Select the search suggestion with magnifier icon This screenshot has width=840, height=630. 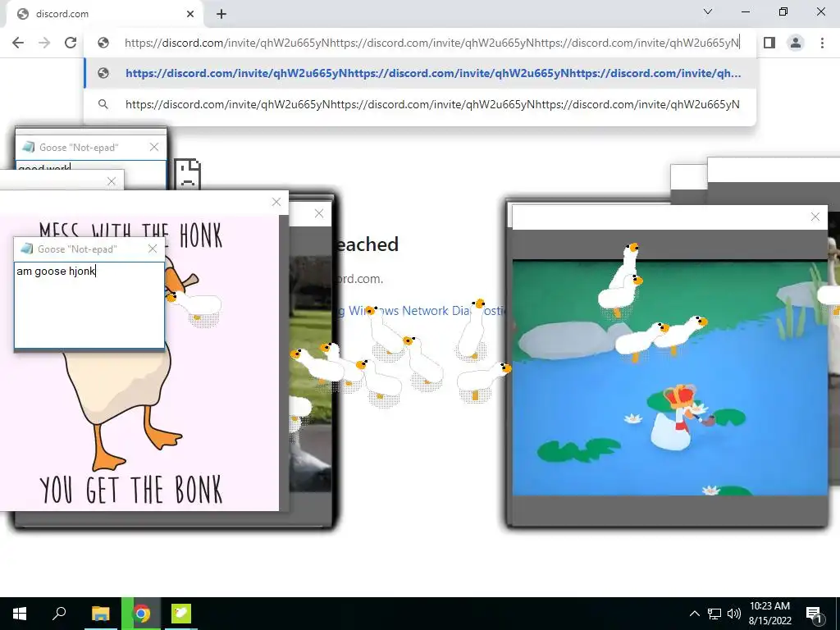click(420, 104)
